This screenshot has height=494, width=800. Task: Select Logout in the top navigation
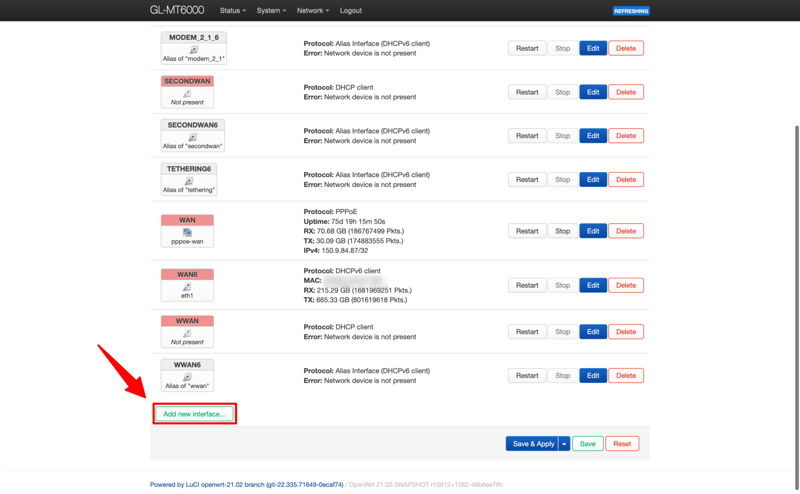point(350,11)
